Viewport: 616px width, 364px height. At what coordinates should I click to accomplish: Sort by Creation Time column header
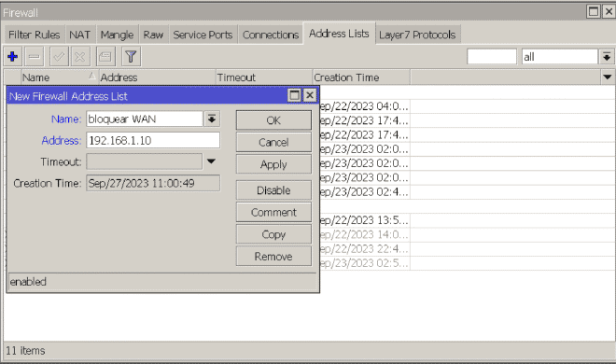point(361,77)
